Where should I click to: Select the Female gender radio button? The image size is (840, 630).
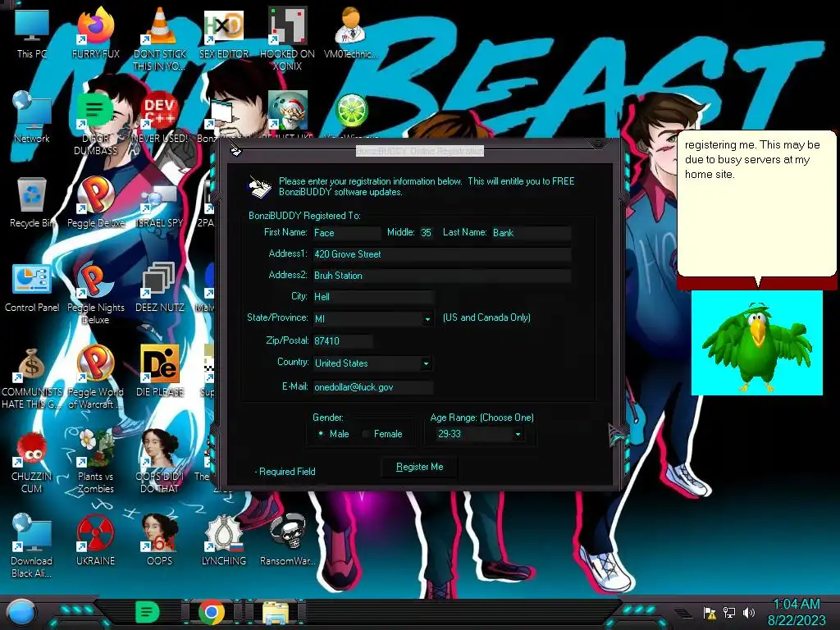click(x=366, y=434)
